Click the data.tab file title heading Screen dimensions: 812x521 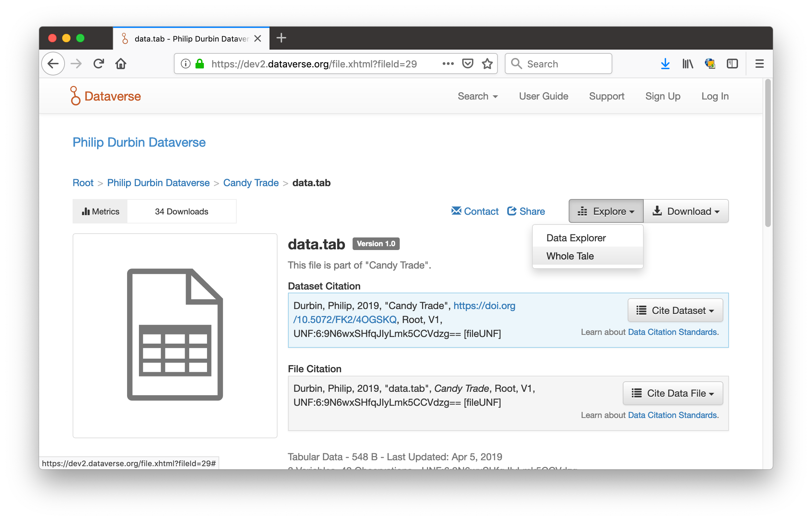[316, 244]
